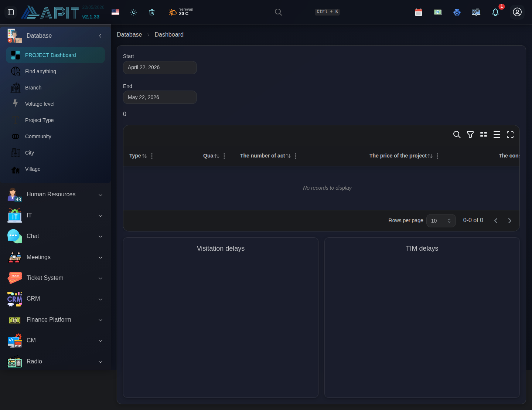Select PROJECT Dashboard menu item

pos(55,55)
